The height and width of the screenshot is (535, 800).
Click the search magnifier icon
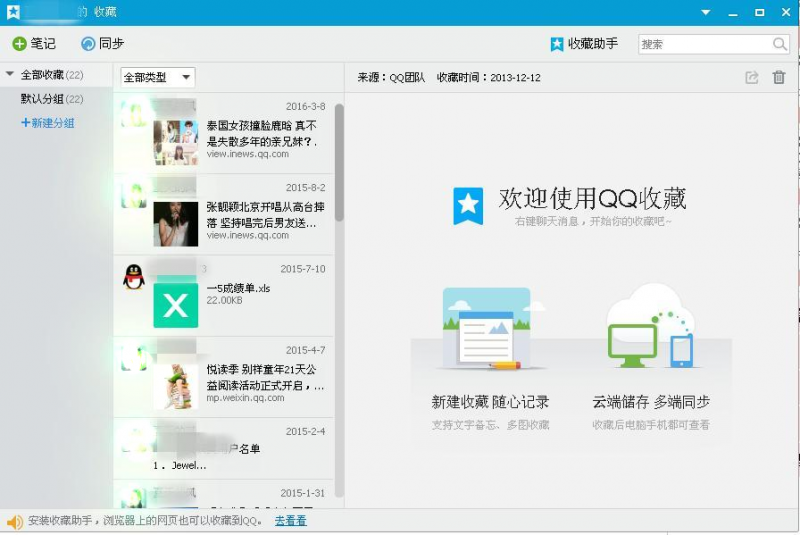coord(780,44)
